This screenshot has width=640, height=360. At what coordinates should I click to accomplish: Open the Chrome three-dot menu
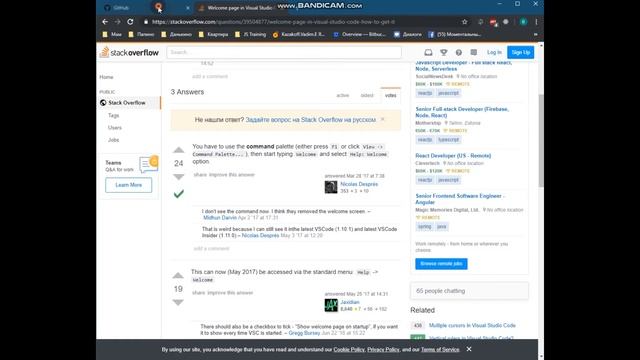pyautogui.click(x=536, y=22)
